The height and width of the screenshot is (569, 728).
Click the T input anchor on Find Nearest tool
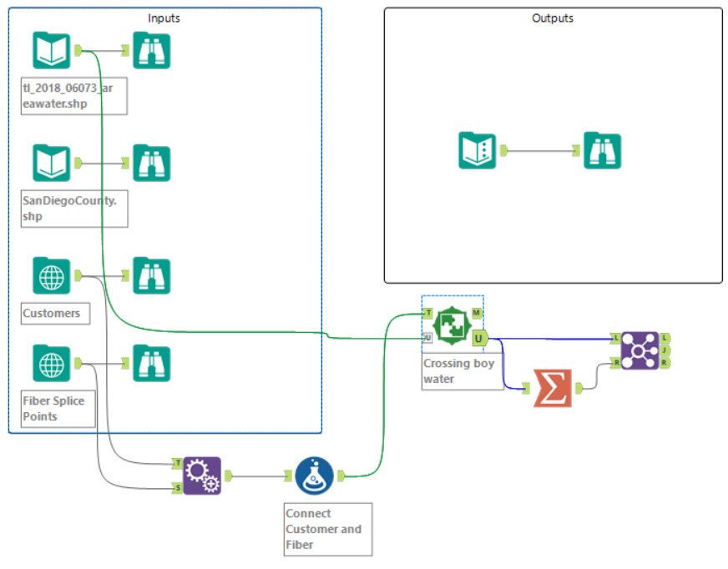coord(177,463)
